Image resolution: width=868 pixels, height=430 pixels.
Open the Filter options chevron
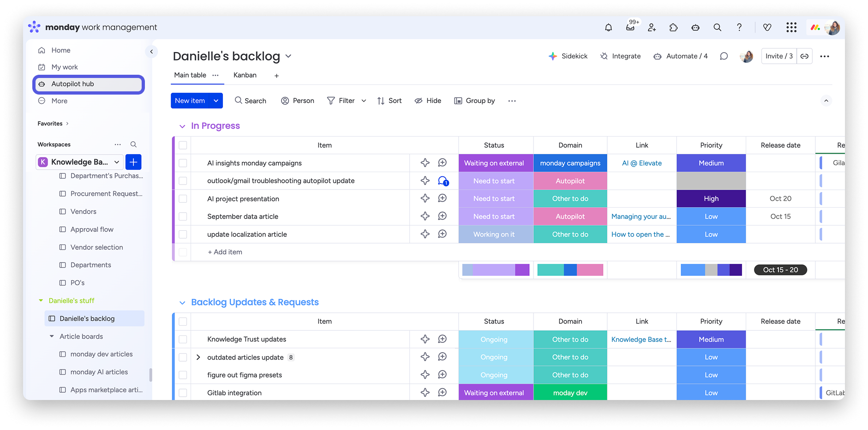[x=364, y=101]
